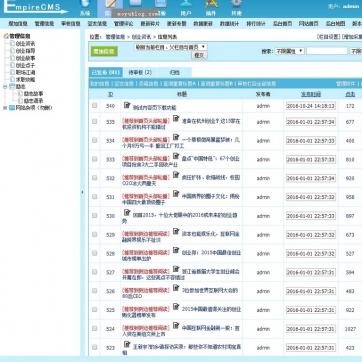The width and height of the screenshot is (362, 362).
Task: Click the edit icon in row 531
Action: (x=176, y=193)
